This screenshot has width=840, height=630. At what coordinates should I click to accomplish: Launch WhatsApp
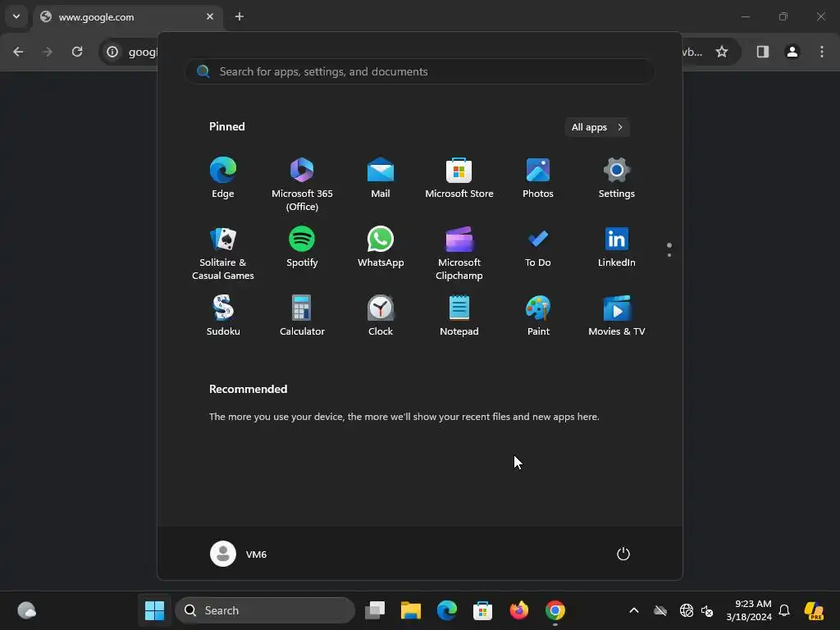[381, 248]
